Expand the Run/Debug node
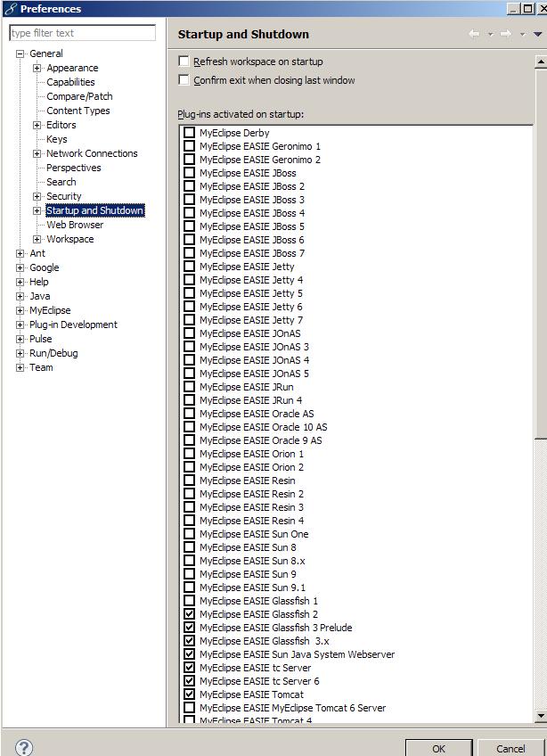547x756 pixels. [20, 353]
